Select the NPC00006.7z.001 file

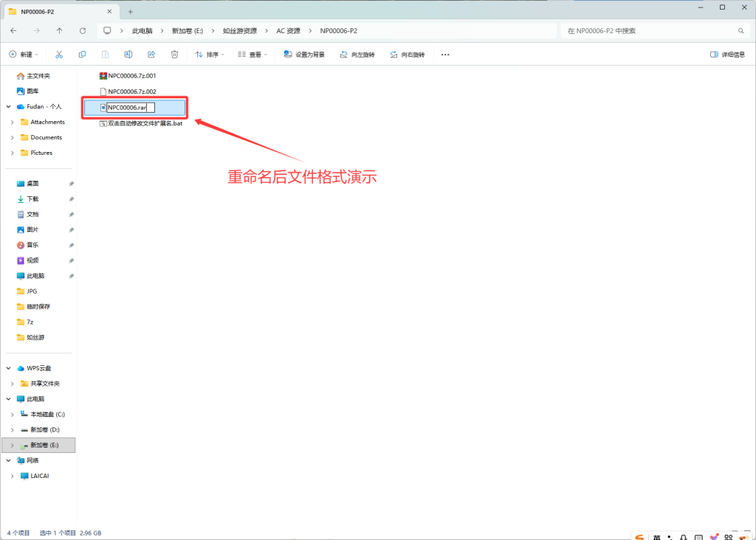(x=131, y=76)
